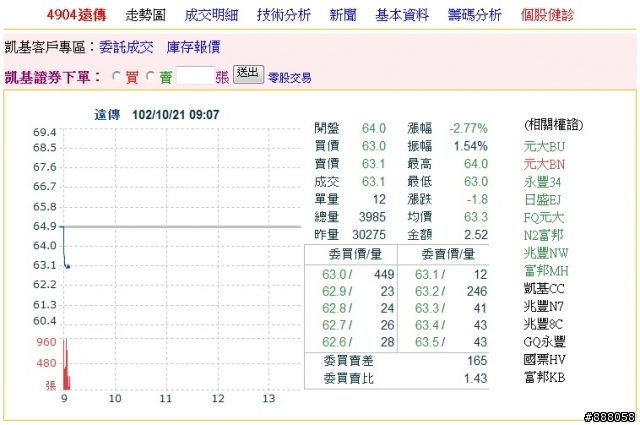Switch to 基本資料 tab
Viewport: 640px width, 425px height.
402,15
